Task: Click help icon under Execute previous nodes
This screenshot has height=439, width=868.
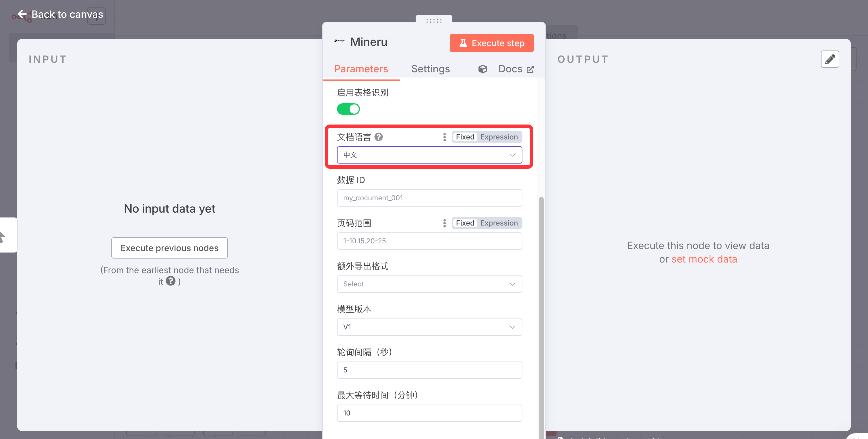Action: point(170,281)
